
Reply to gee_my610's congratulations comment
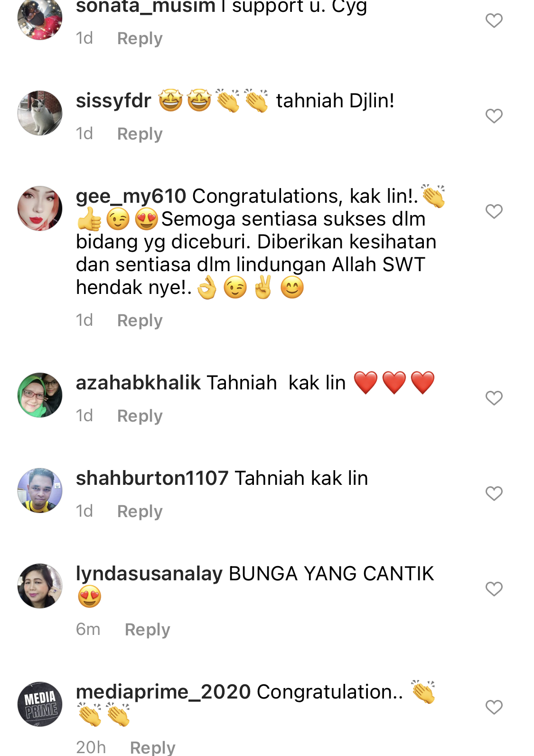point(140,321)
